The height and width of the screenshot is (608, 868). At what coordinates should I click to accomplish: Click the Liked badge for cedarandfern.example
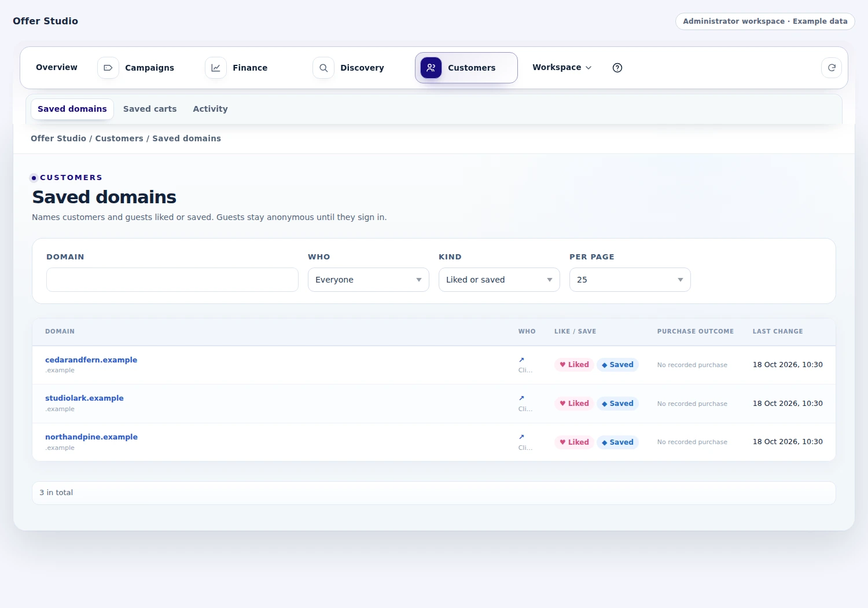click(x=574, y=365)
